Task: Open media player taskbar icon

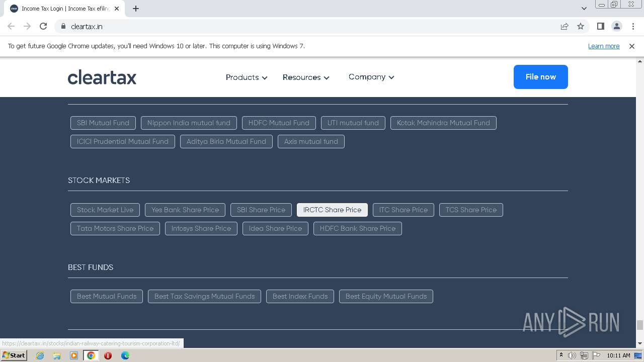Action: (x=74, y=355)
